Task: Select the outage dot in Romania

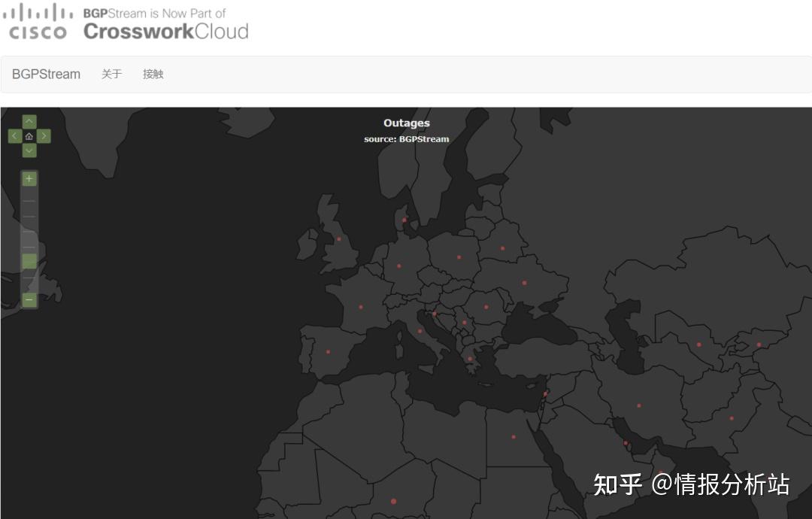Action: pyautogui.click(x=486, y=307)
